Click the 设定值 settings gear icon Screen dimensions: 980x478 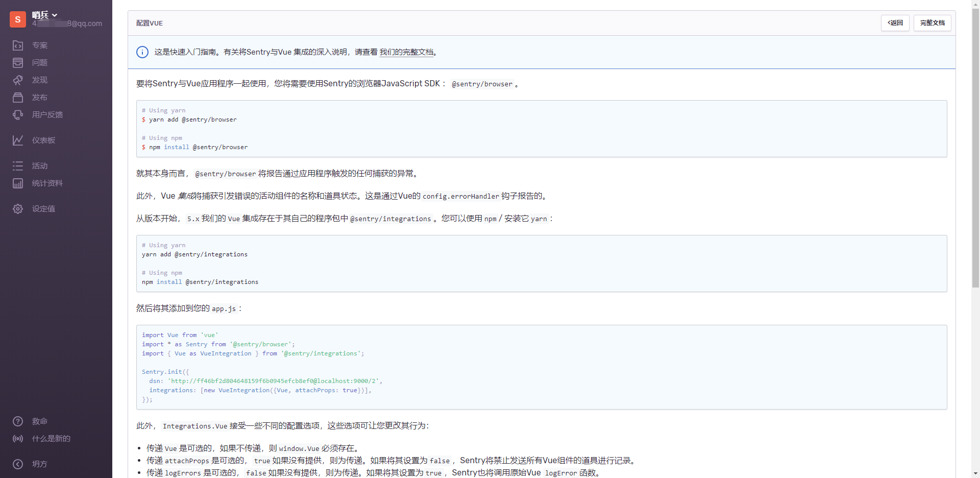tap(18, 209)
